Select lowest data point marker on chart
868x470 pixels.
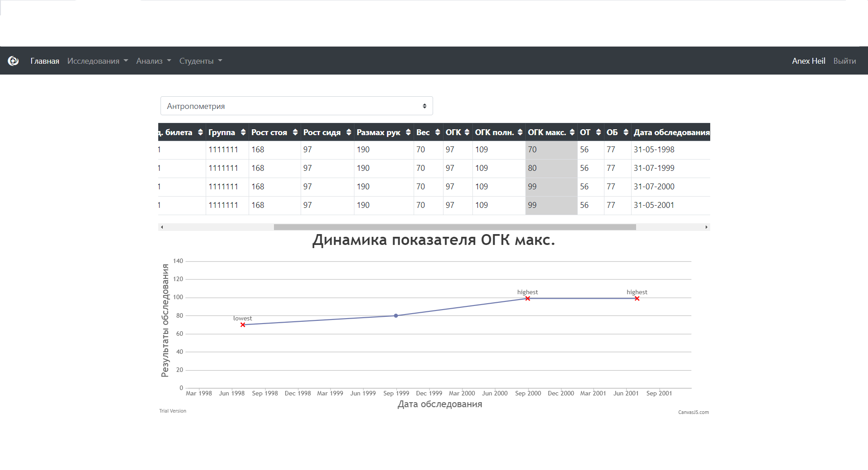[x=243, y=325]
